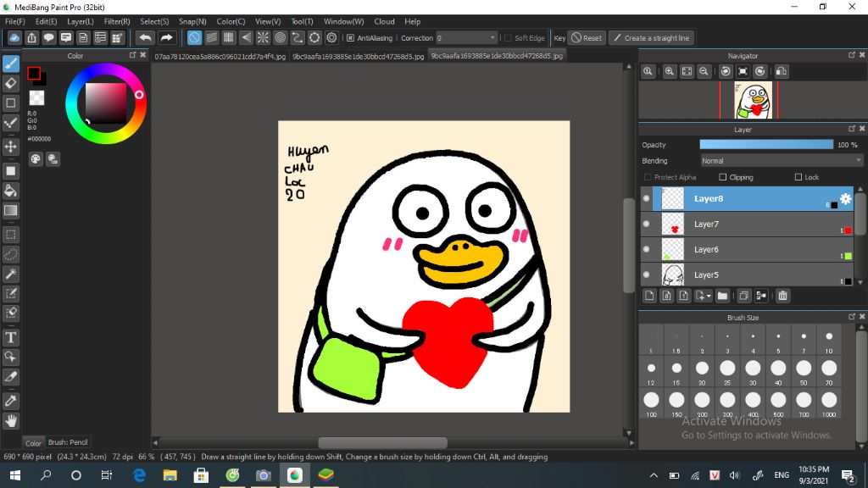
Task: Enable concentric circle snap
Action: click(x=280, y=37)
